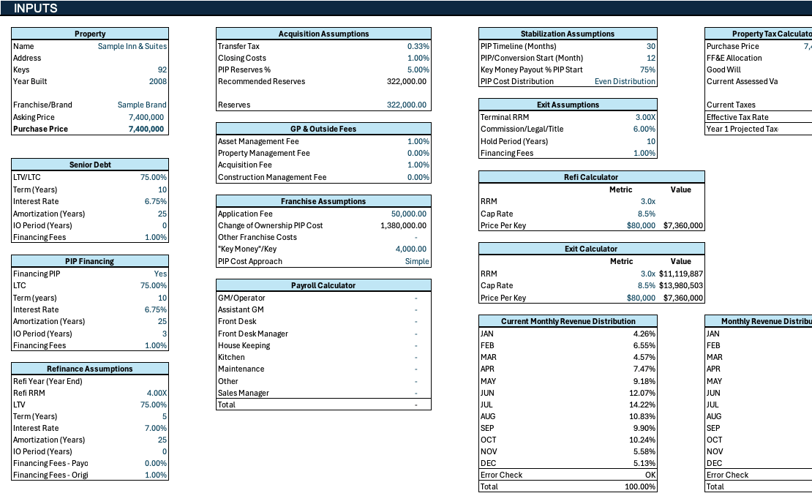Viewport: 812px width, 504px height.
Task: Select the FF&E Allocation label in Property Tax Calculator
Action: click(x=734, y=58)
